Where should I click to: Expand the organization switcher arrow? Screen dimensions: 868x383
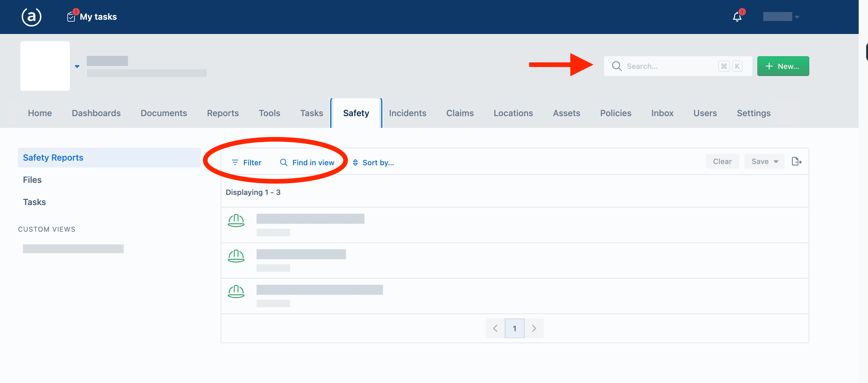(77, 66)
